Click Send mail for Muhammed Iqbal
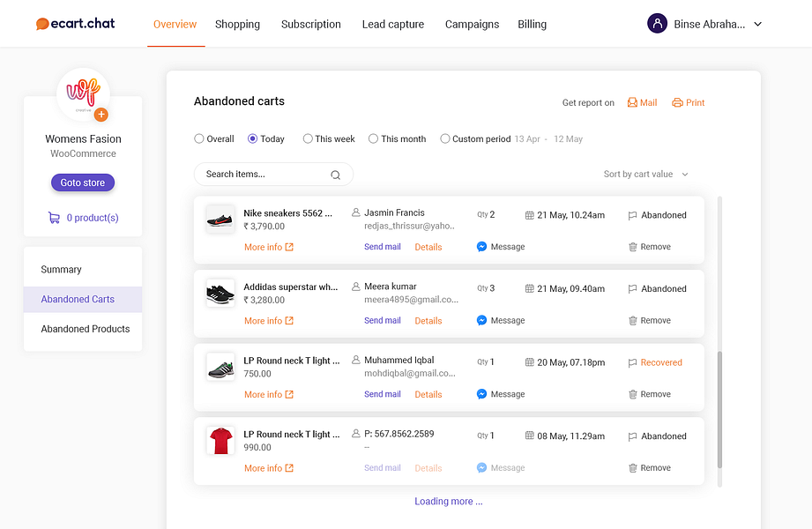This screenshot has height=529, width=812. tap(382, 394)
